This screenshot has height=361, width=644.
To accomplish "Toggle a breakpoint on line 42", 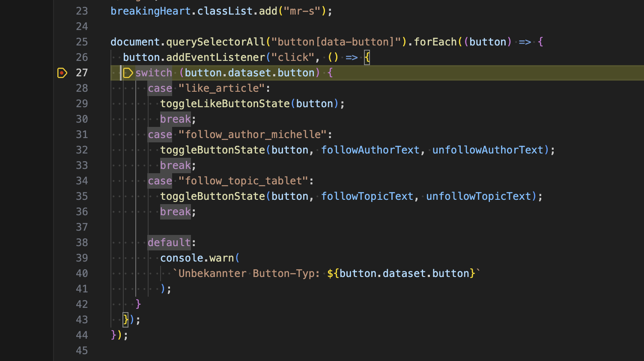I will (x=63, y=304).
